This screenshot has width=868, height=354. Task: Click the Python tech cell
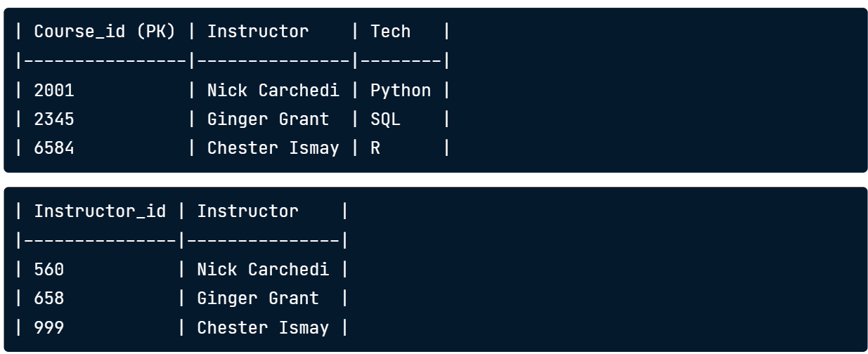[401, 91]
